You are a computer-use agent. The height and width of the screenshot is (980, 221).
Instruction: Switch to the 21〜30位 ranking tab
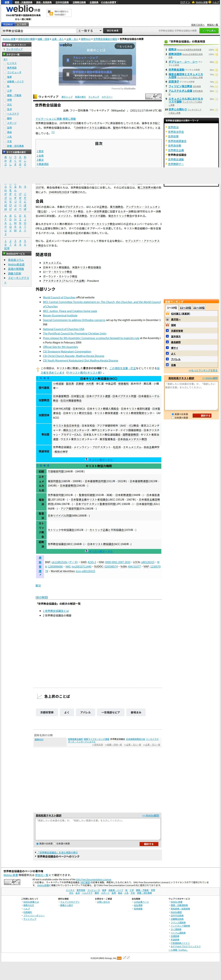click(199, 307)
